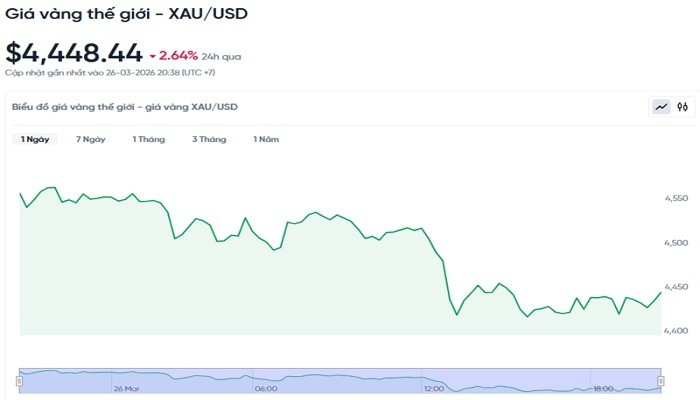Click the chart title Biểu đồ giá vàng

pos(124,106)
